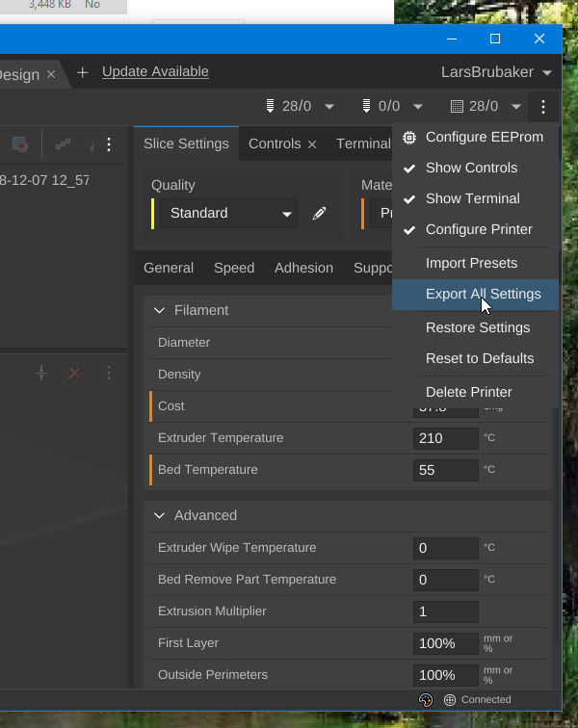Click the Connected status globe icon
Image resolution: width=578 pixels, height=728 pixels.
450,700
